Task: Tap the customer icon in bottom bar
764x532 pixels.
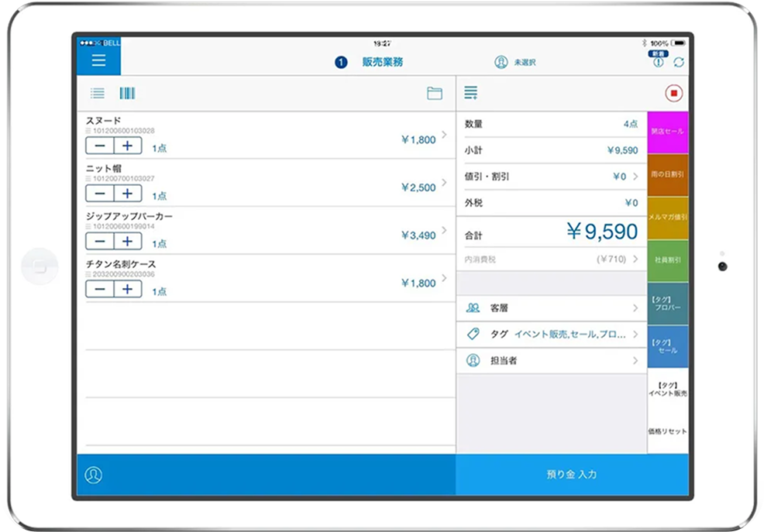Action: (x=94, y=475)
